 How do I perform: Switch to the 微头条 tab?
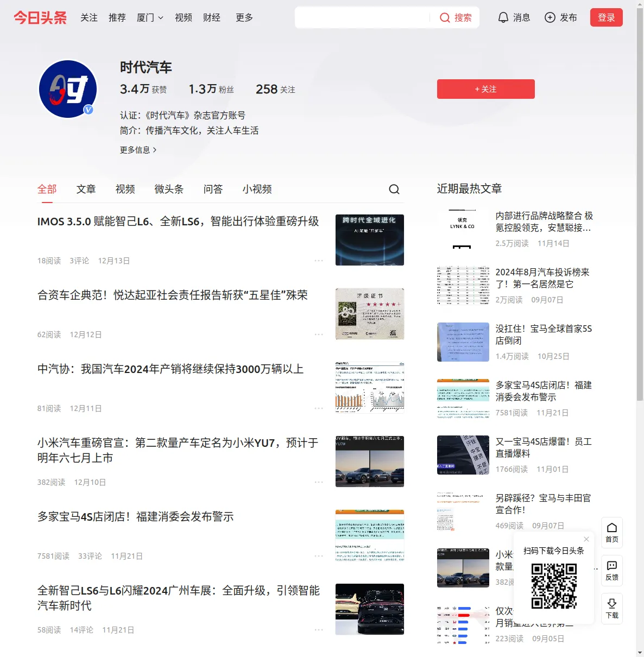pyautogui.click(x=169, y=189)
